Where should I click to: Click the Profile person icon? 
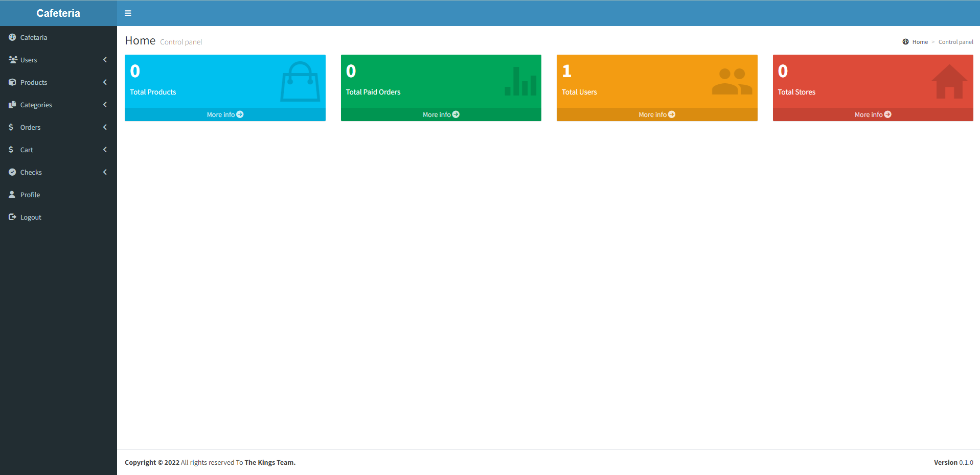11,195
